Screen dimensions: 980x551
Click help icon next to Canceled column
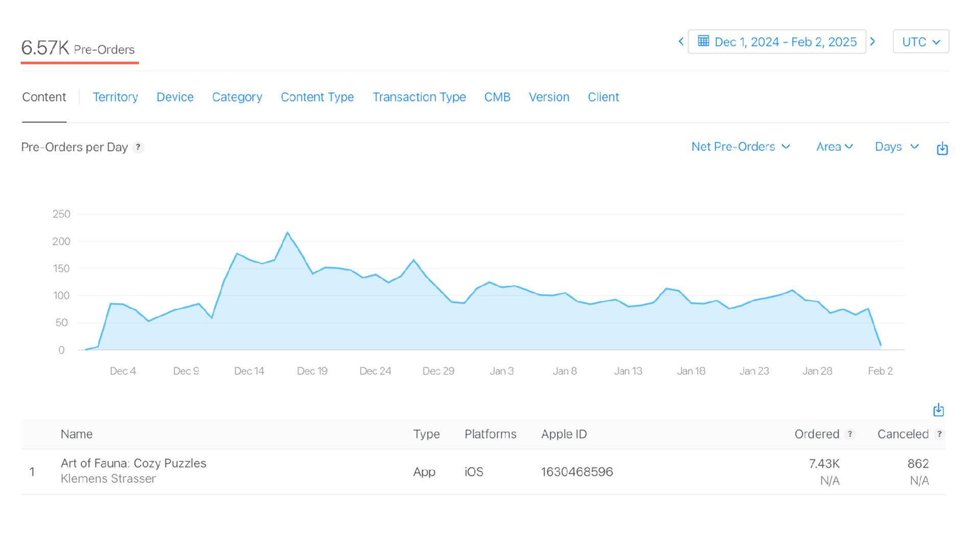coord(939,434)
